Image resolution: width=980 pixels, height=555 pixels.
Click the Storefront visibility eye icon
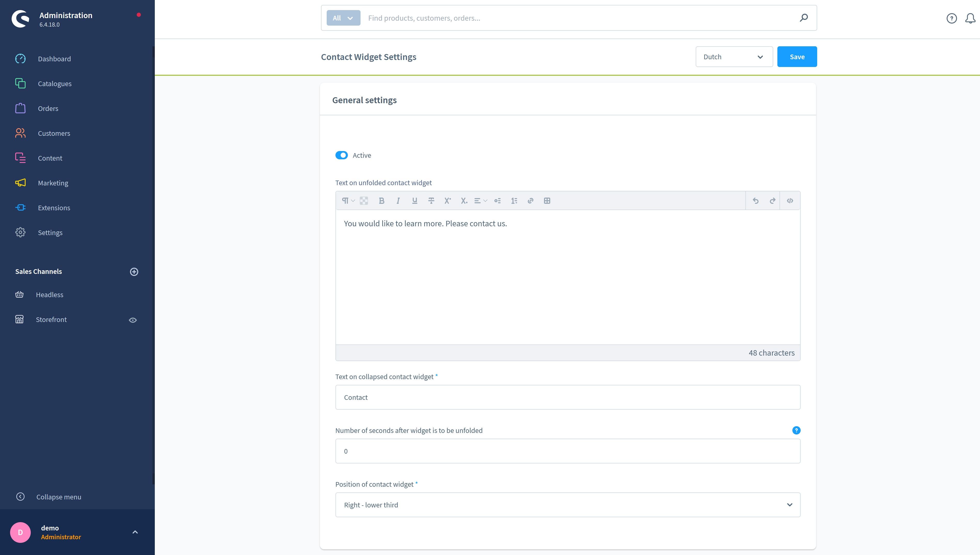click(133, 319)
